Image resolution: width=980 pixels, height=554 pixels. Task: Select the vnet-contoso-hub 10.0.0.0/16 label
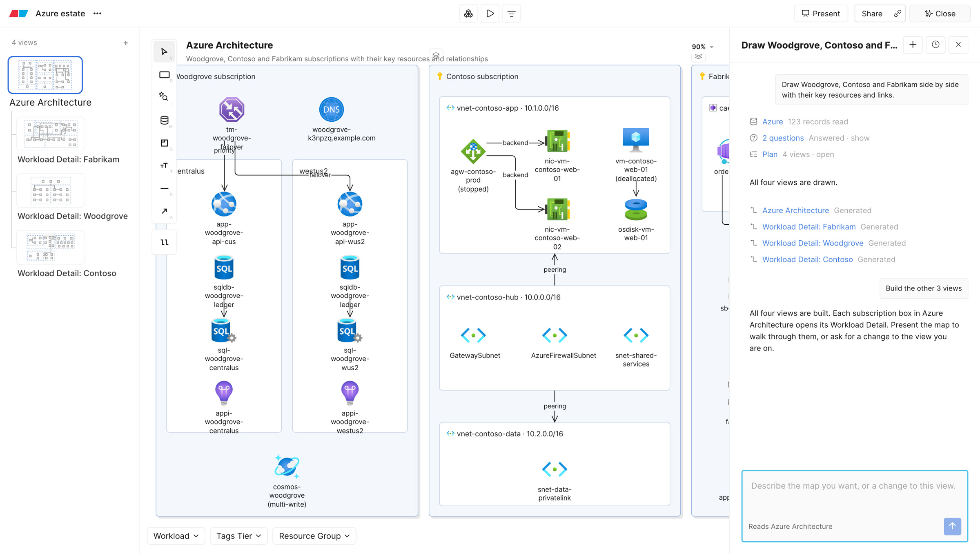click(508, 297)
